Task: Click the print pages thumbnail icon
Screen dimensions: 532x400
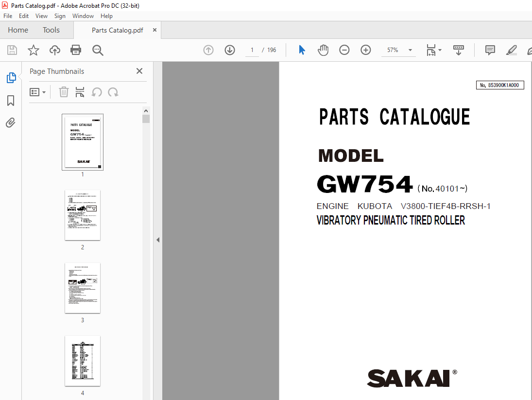Action: pos(80,92)
